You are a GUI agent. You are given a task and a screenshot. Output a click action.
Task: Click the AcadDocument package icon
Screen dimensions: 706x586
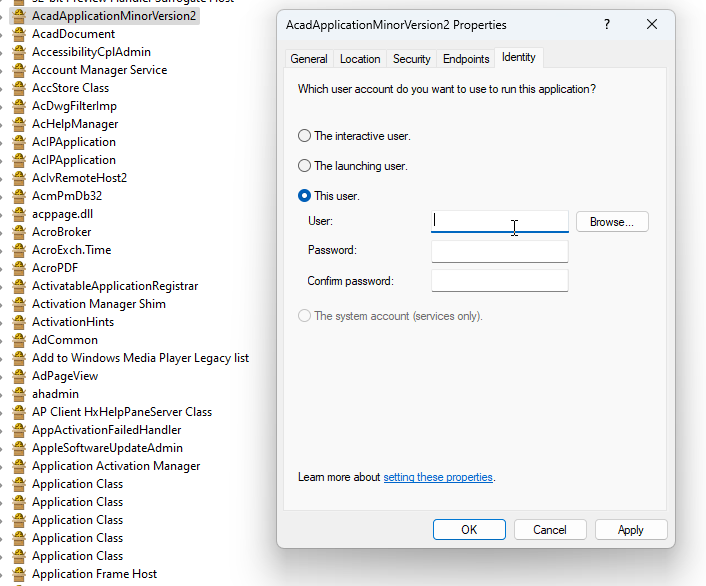coord(18,34)
